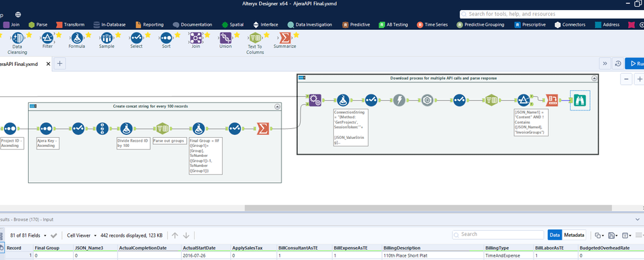Pick the Select tool from the palette
The height and width of the screenshot is (260, 644).
pyautogui.click(x=136, y=38)
